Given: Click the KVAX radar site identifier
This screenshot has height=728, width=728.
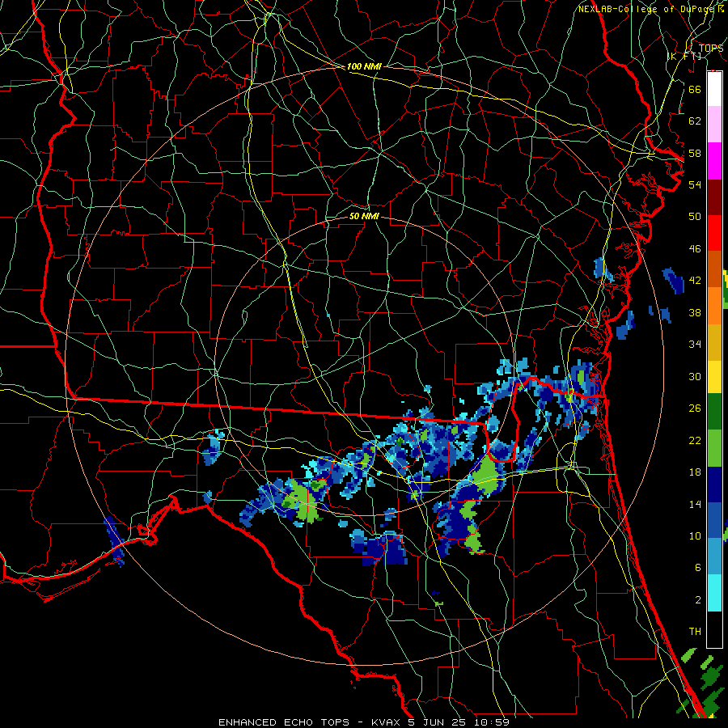Looking at the screenshot, I should point(387,722).
